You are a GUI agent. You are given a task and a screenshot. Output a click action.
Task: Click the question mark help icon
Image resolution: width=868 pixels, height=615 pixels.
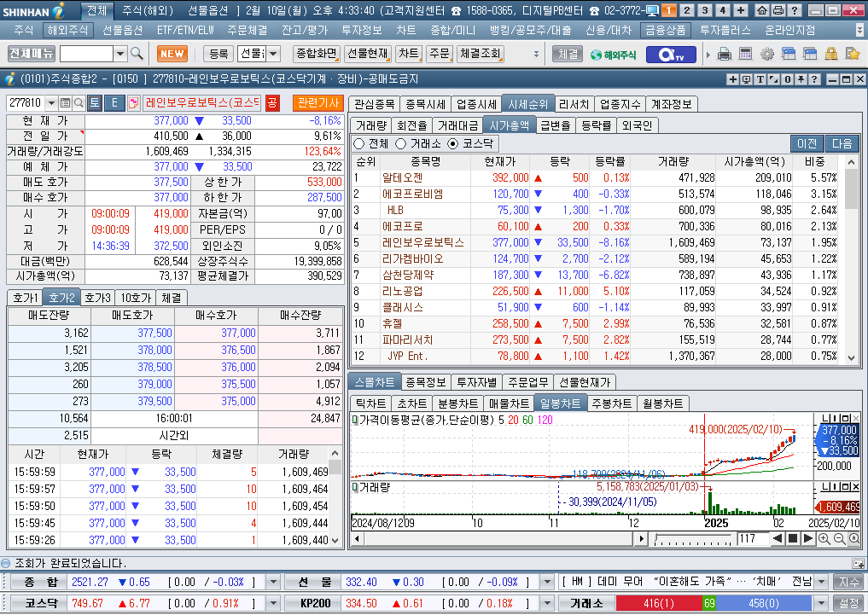(794, 10)
